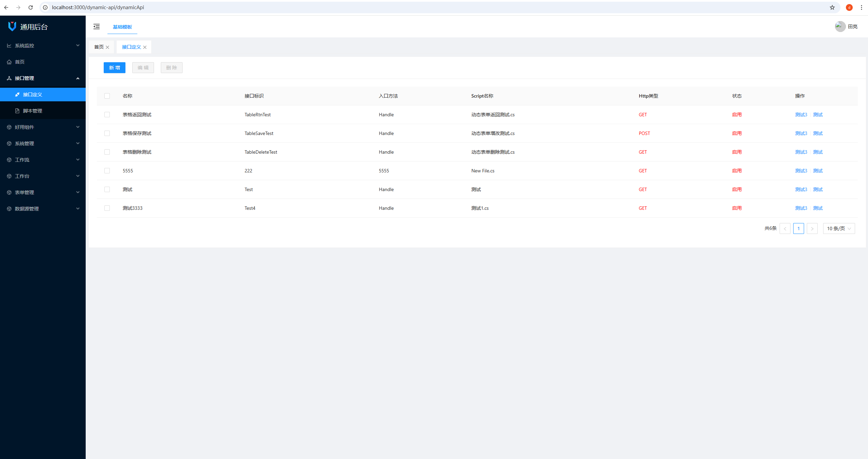Close the 首页 tab with its X icon
Image resolution: width=868 pixels, height=459 pixels.
click(x=107, y=47)
